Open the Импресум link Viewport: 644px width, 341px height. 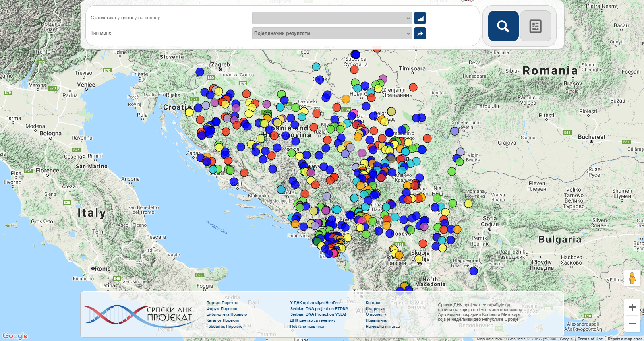pos(375,309)
